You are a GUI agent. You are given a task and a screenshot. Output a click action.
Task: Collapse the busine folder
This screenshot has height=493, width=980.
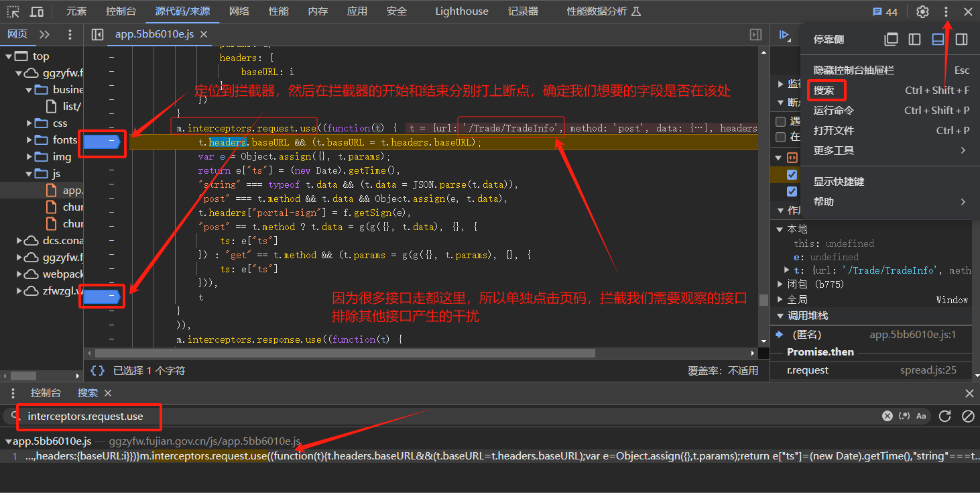click(29, 90)
